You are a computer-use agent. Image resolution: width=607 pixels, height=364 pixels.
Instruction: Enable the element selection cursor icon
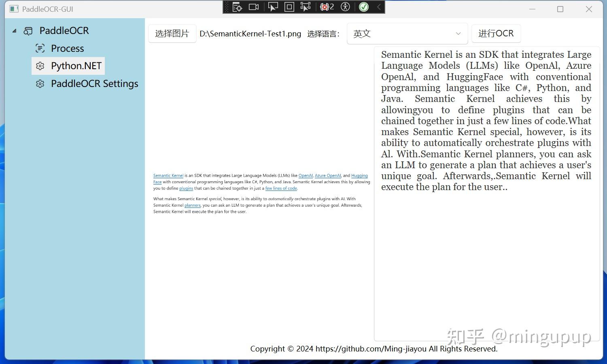pos(273,7)
